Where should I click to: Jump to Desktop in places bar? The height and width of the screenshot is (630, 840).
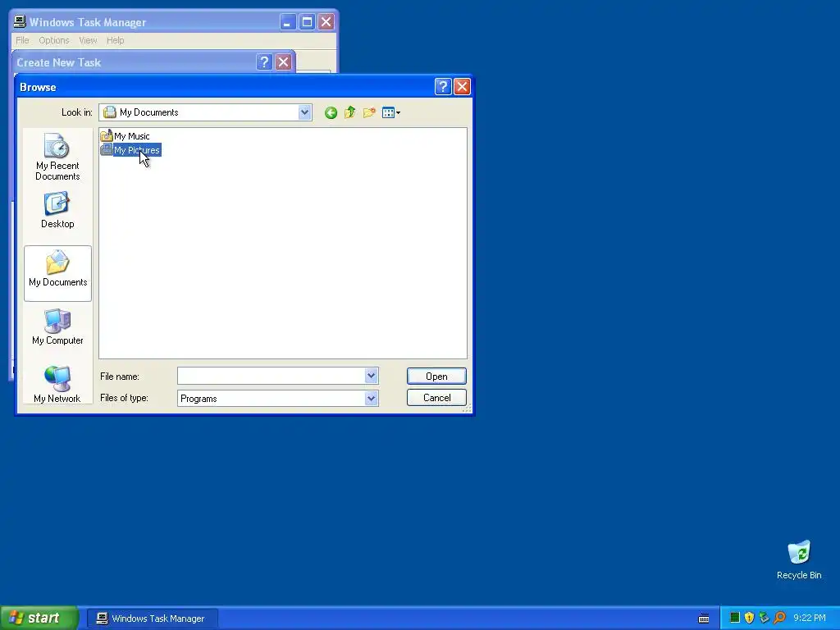[x=57, y=211]
